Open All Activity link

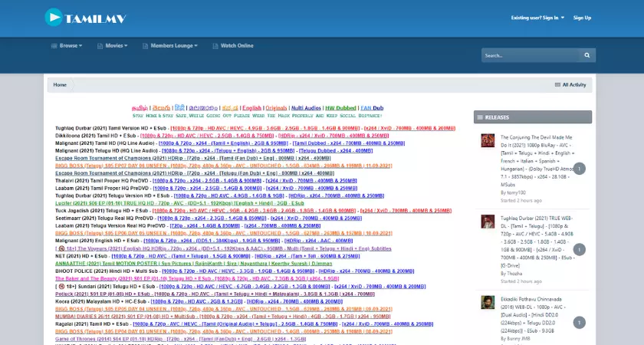[570, 84]
